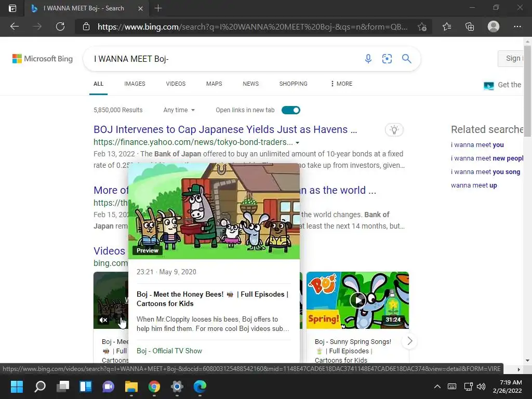532x399 pixels.
Task: Open Windows Start menu
Action: 17,387
